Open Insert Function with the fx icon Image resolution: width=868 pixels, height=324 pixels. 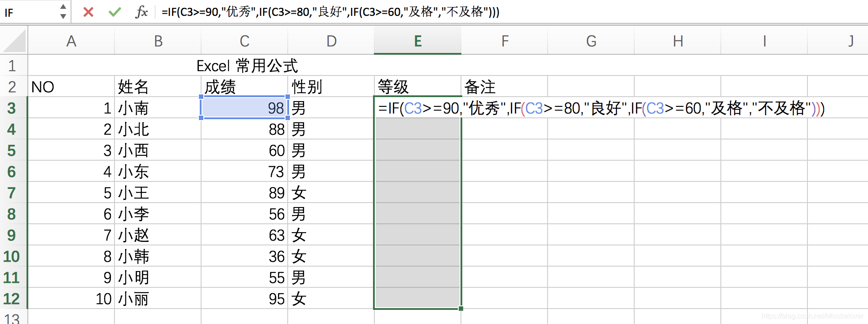pyautogui.click(x=141, y=13)
